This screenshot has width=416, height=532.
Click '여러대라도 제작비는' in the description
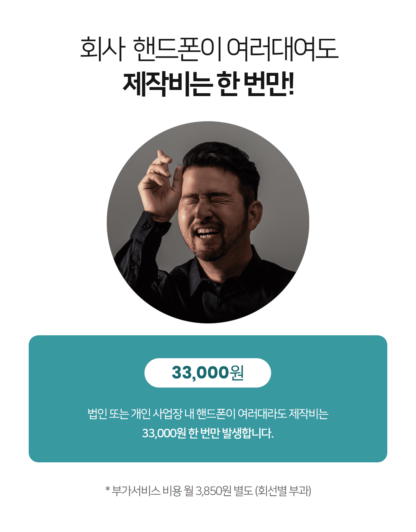(283, 414)
